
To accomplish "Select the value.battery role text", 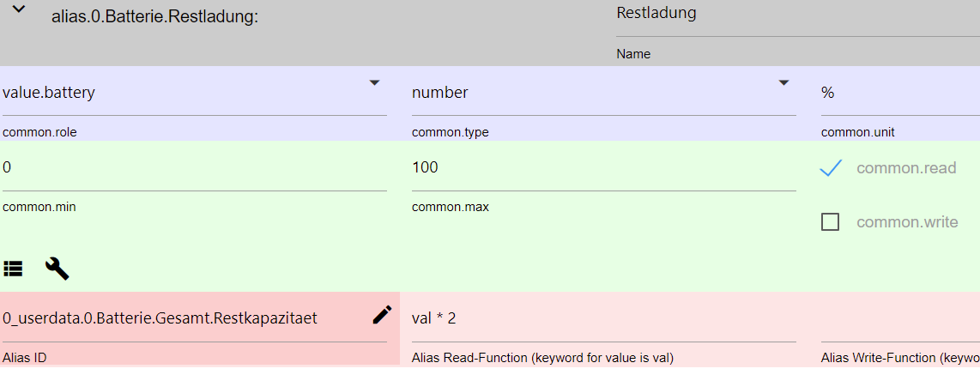I will 49,93.
